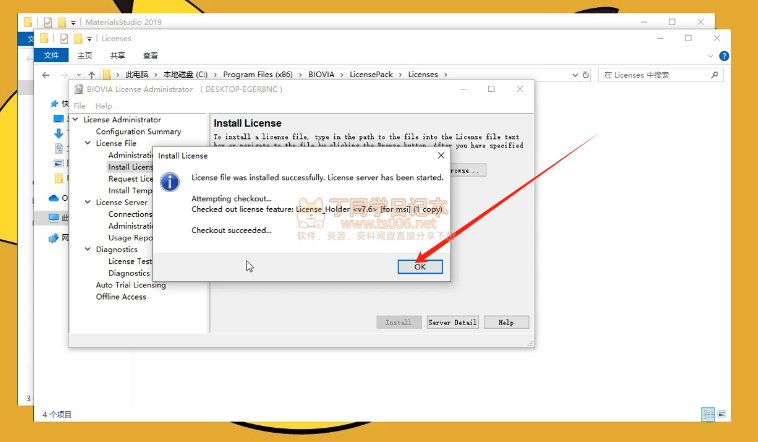
Task: Click properties icon in Licenses title bar
Action: 64,39
